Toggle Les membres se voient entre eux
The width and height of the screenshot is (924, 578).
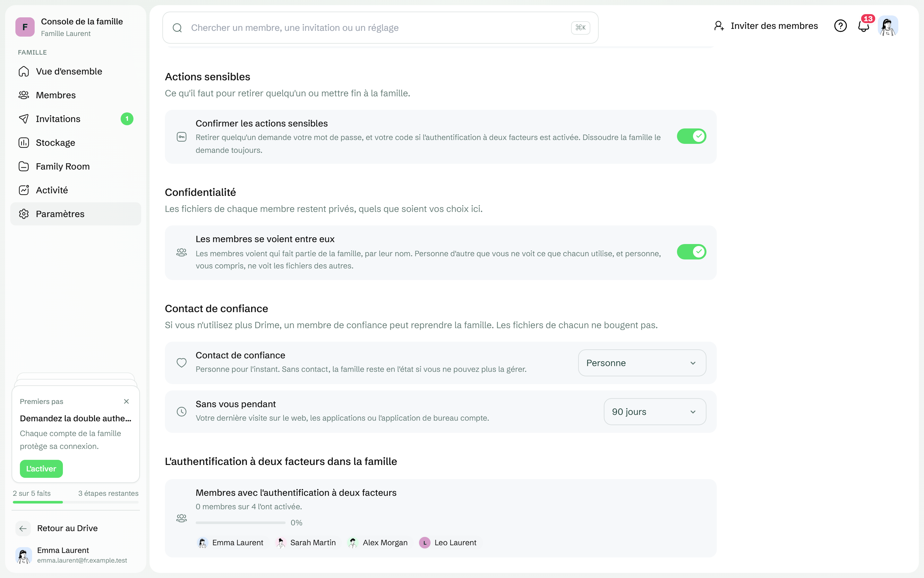(691, 252)
